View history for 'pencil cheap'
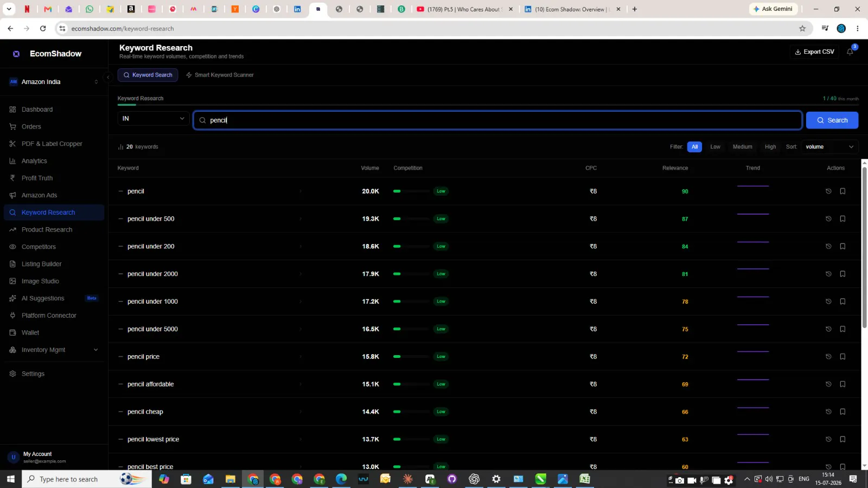This screenshot has height=488, width=868. [828, 412]
